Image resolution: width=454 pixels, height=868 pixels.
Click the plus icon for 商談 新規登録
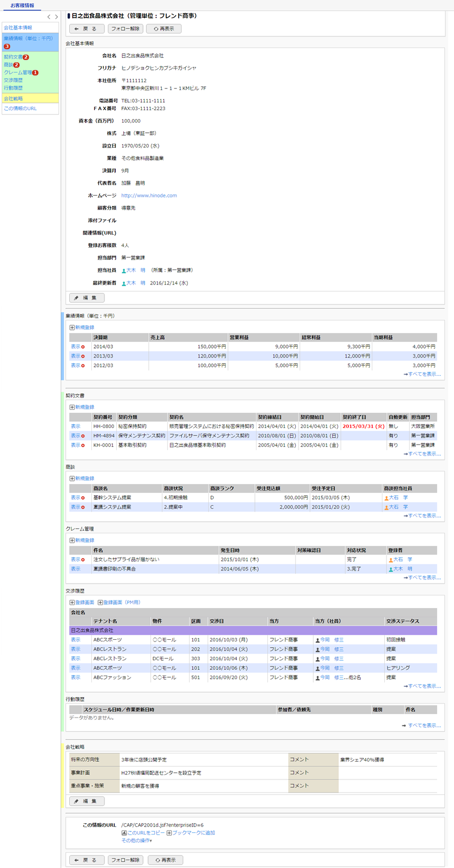point(72,478)
